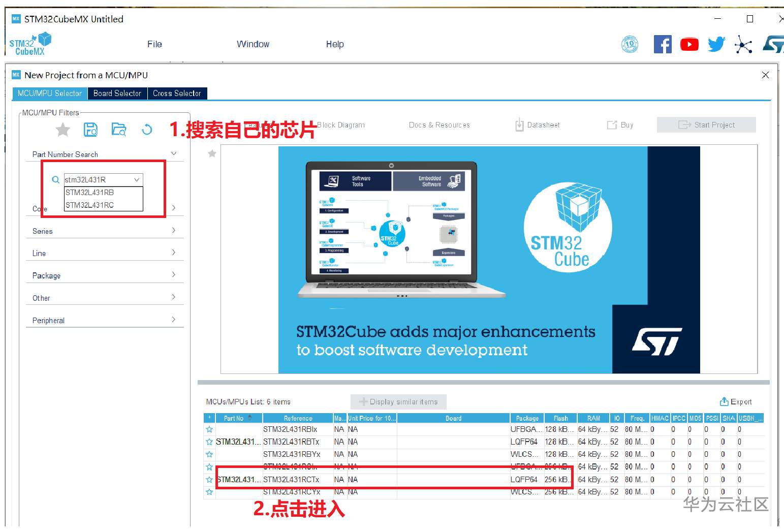Click the Datasheet download icon
784x532 pixels.
[519, 125]
